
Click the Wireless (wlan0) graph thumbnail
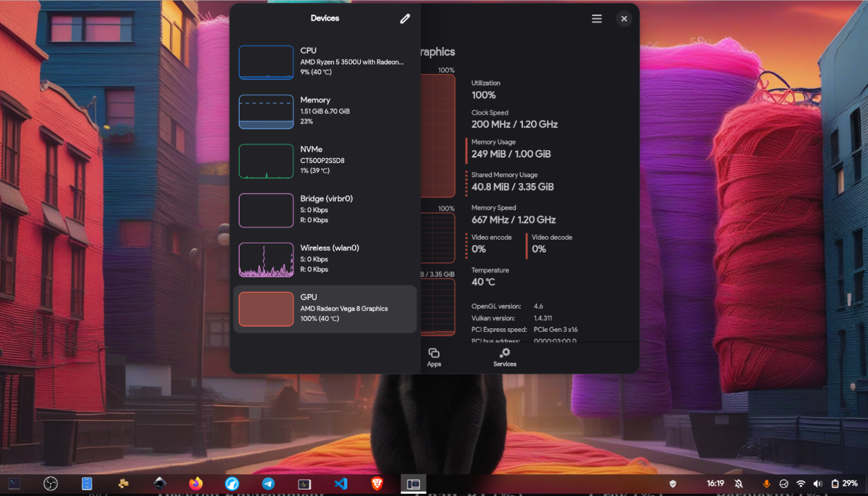tap(266, 260)
